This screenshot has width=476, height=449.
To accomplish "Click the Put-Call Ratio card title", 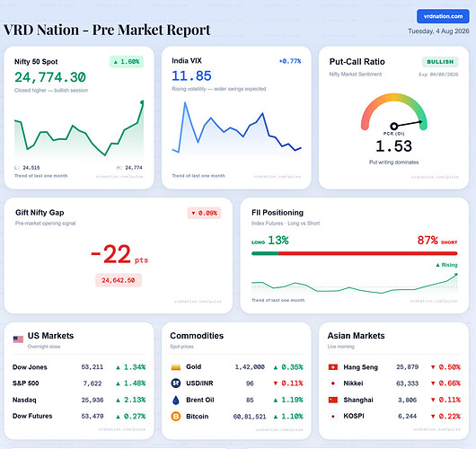I will tap(357, 62).
